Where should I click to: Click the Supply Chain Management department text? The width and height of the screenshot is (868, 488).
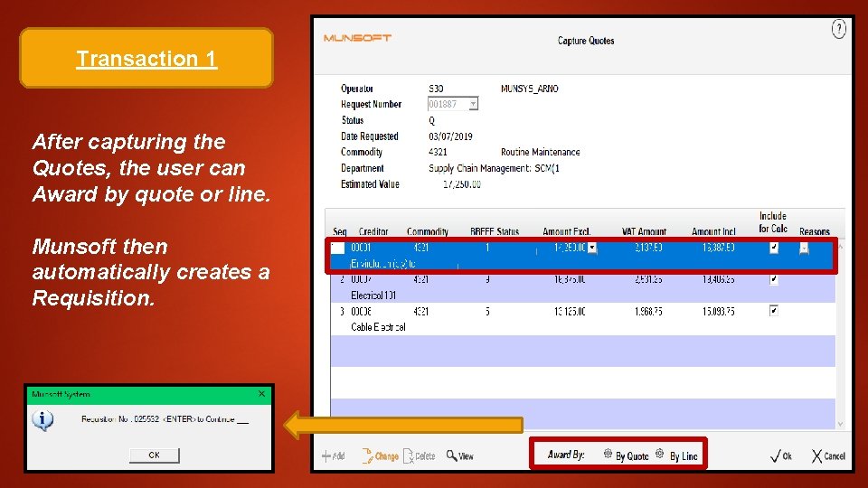pos(494,168)
